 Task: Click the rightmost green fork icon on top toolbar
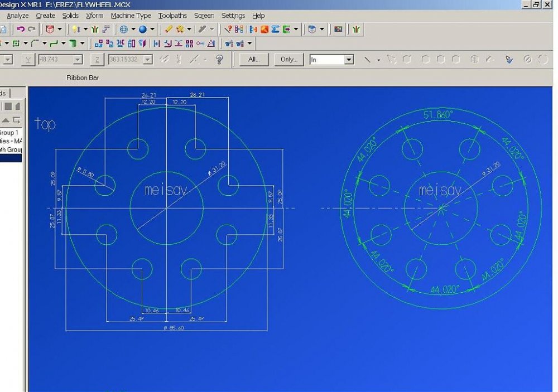(356, 29)
